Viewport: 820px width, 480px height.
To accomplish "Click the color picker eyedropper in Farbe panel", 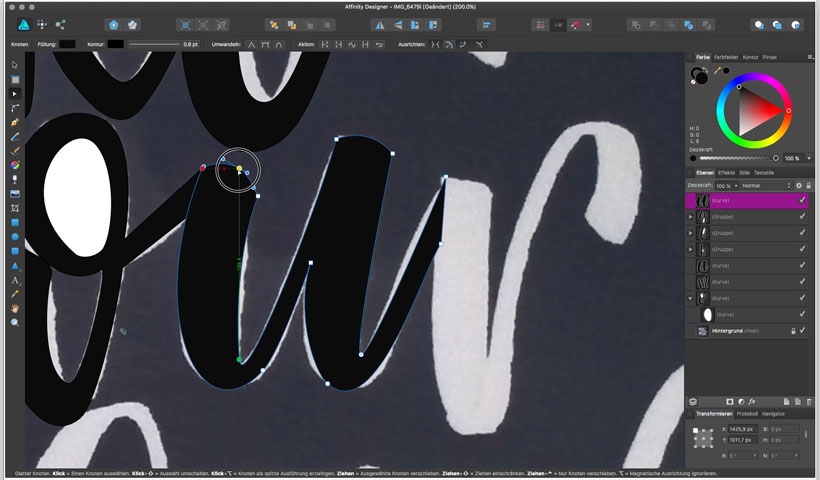I will pos(716,71).
